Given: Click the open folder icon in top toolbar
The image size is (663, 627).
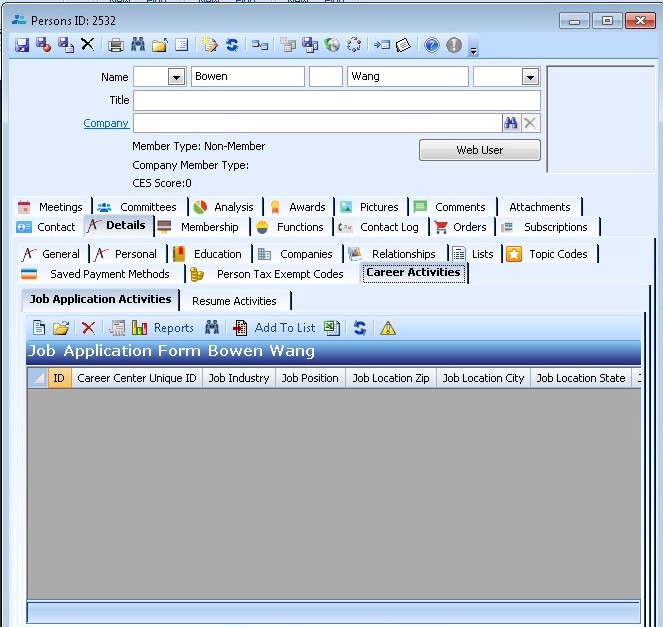Looking at the screenshot, I should pyautogui.click(x=160, y=45).
